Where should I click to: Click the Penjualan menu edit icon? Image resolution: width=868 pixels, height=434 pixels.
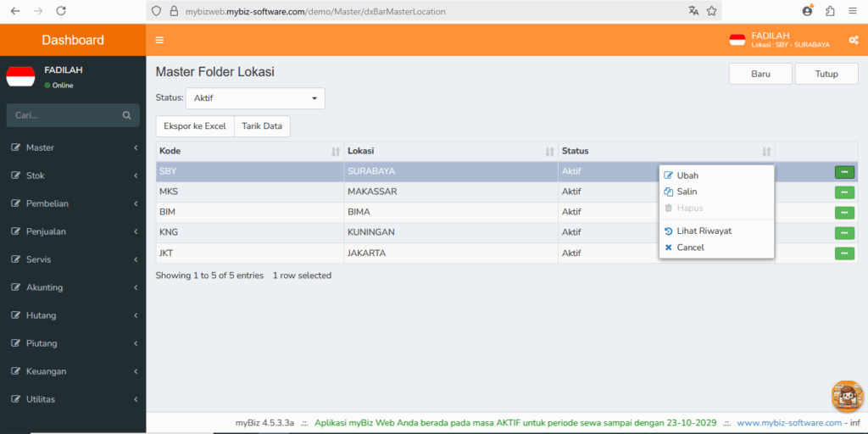(x=15, y=231)
